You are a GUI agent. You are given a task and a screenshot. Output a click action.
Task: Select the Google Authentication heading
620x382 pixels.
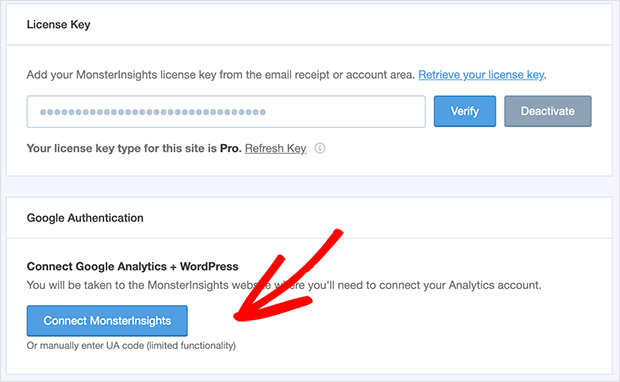(x=85, y=218)
